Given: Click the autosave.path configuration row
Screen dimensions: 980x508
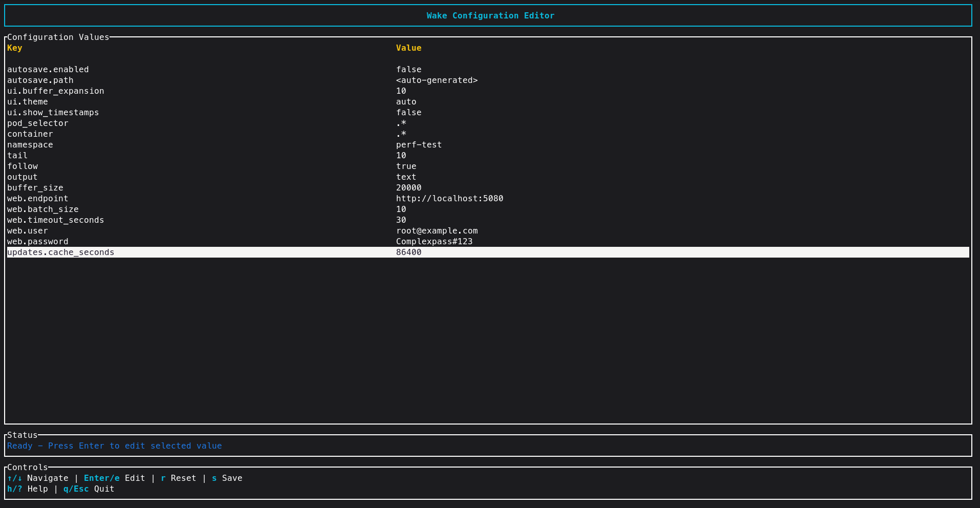Looking at the screenshot, I should (x=40, y=80).
